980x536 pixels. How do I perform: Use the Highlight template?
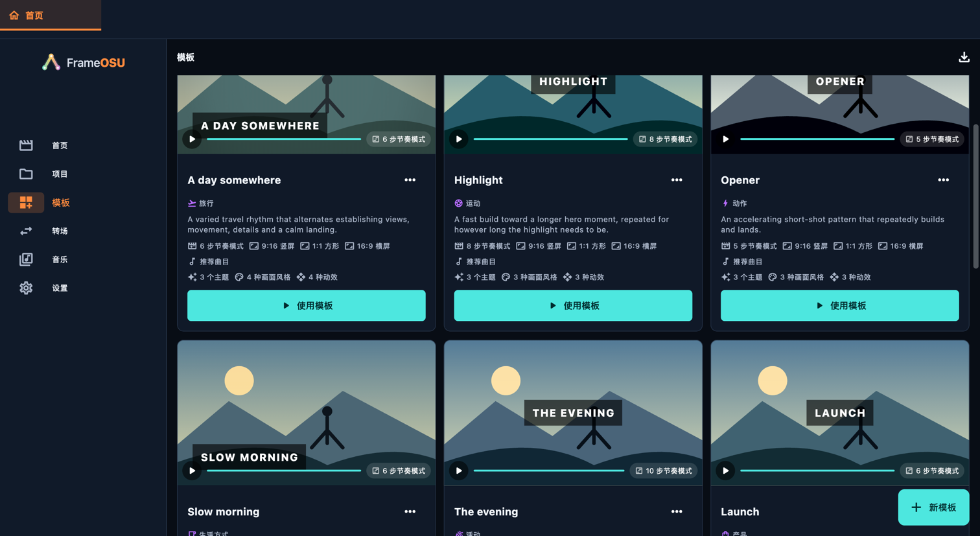573,305
